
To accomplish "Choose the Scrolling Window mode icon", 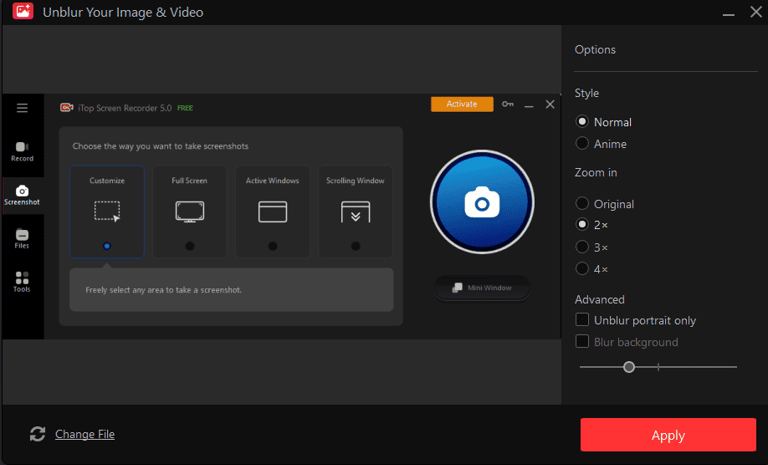I will click(356, 212).
